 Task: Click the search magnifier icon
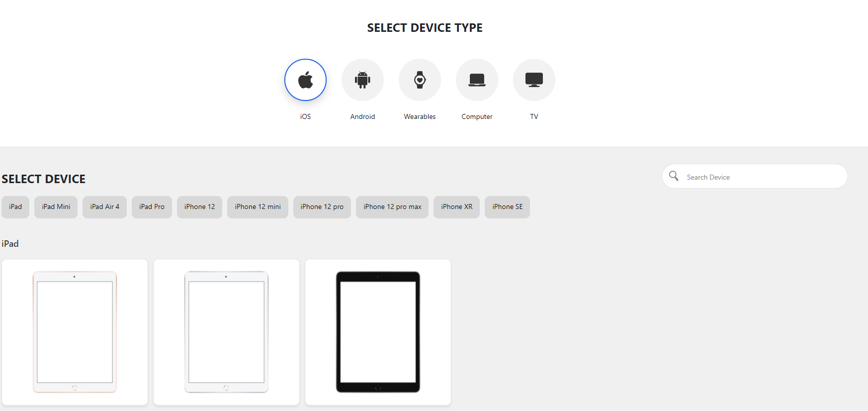click(674, 176)
